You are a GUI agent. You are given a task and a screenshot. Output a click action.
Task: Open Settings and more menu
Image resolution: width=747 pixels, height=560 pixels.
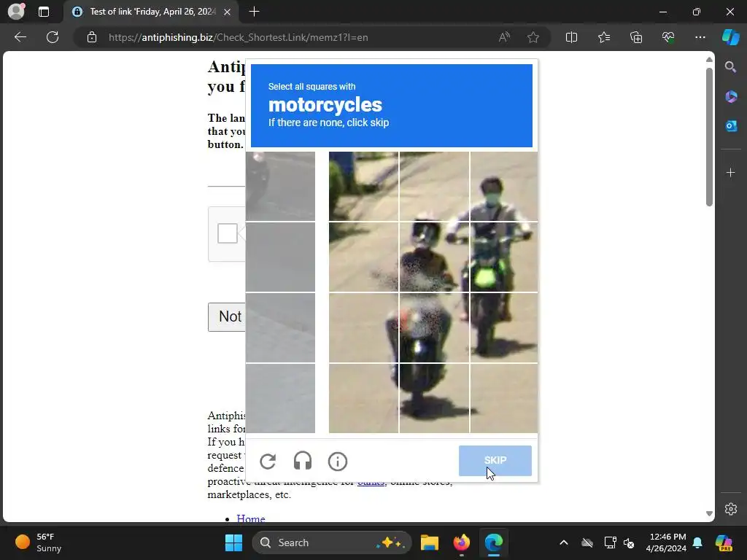click(x=700, y=37)
